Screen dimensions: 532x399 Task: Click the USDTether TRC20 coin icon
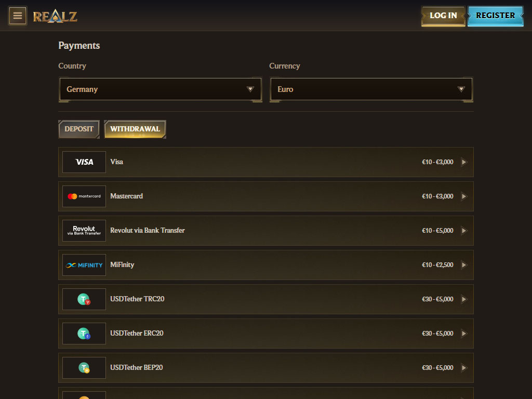[84, 299]
